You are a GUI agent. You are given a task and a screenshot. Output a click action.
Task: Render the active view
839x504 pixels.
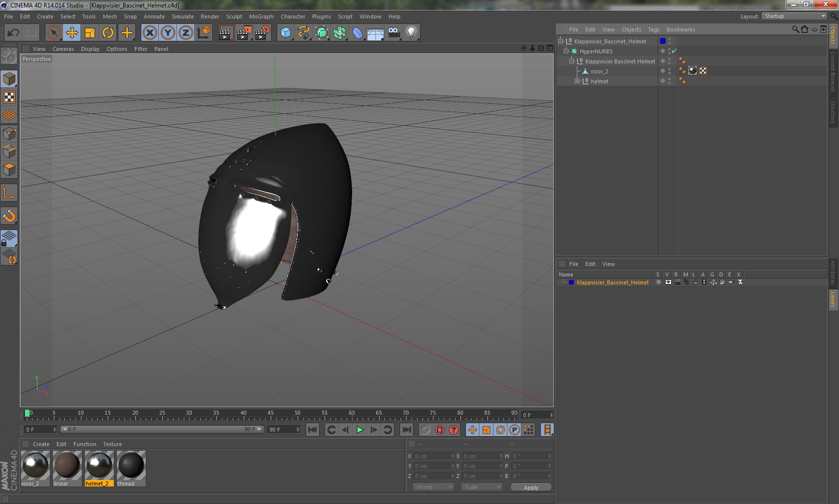[x=226, y=33]
